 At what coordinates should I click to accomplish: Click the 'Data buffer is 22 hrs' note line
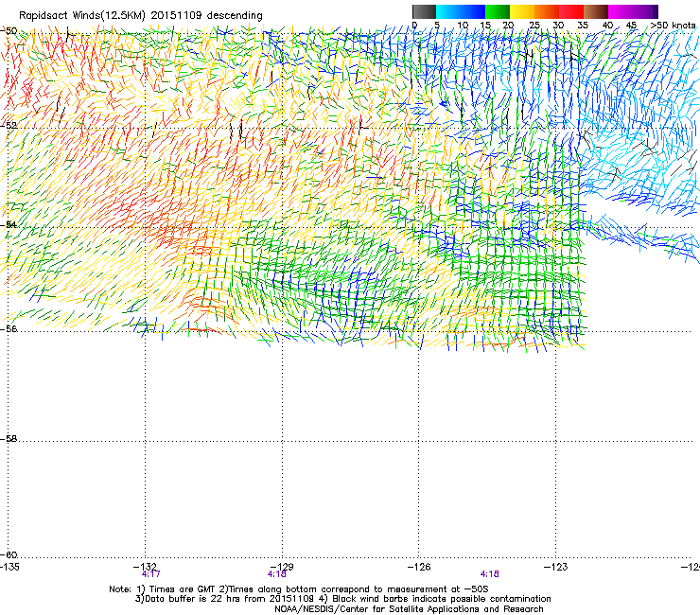click(x=342, y=599)
